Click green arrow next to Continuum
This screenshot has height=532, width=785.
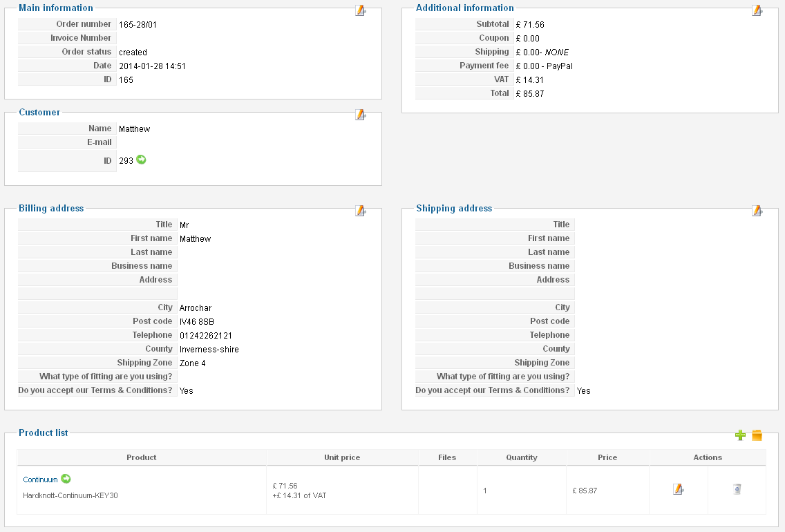coord(66,479)
